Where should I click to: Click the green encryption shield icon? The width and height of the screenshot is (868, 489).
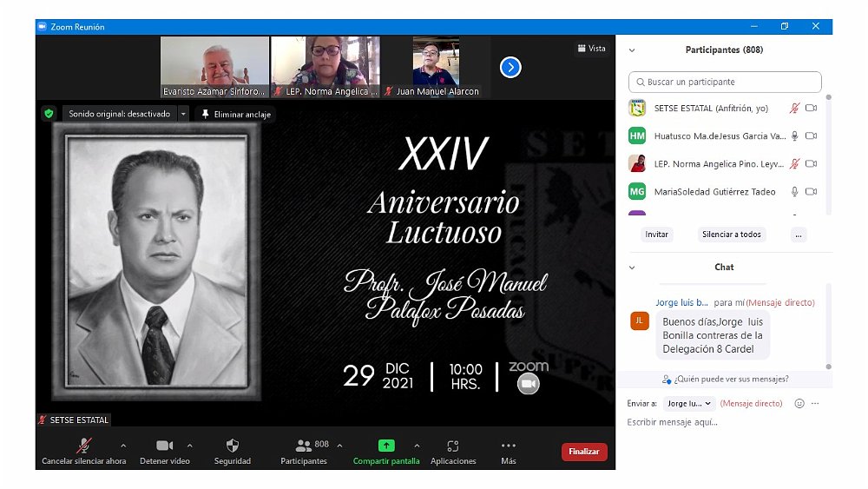[49, 114]
